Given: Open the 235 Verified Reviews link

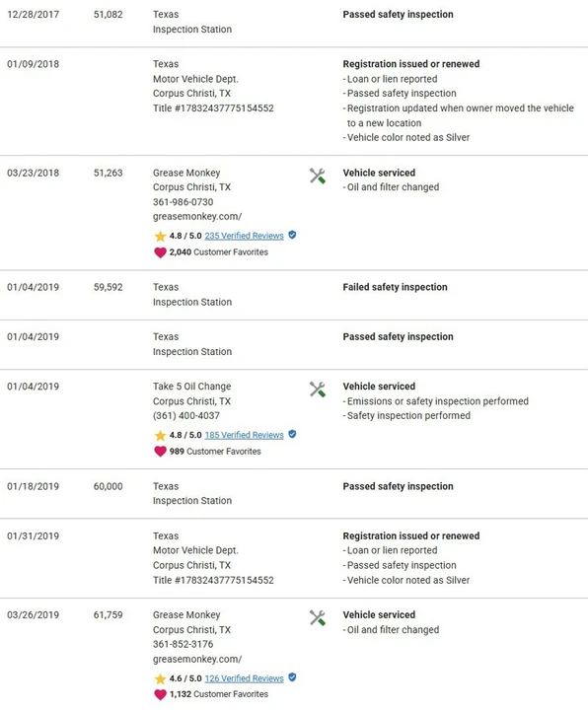Looking at the screenshot, I should pos(244,236).
